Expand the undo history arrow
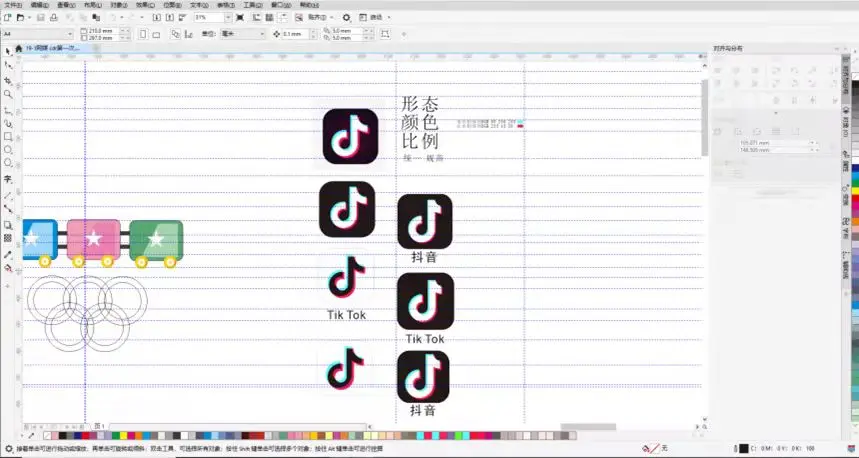This screenshot has width=859, height=458. (122, 18)
